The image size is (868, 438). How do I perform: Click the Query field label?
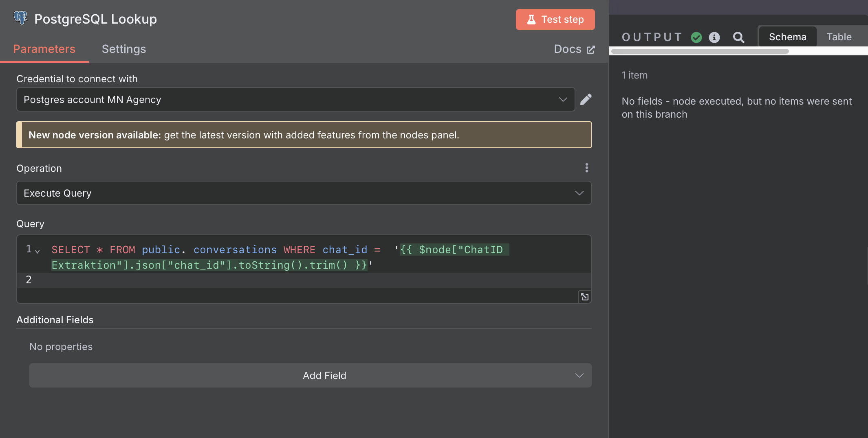(30, 224)
